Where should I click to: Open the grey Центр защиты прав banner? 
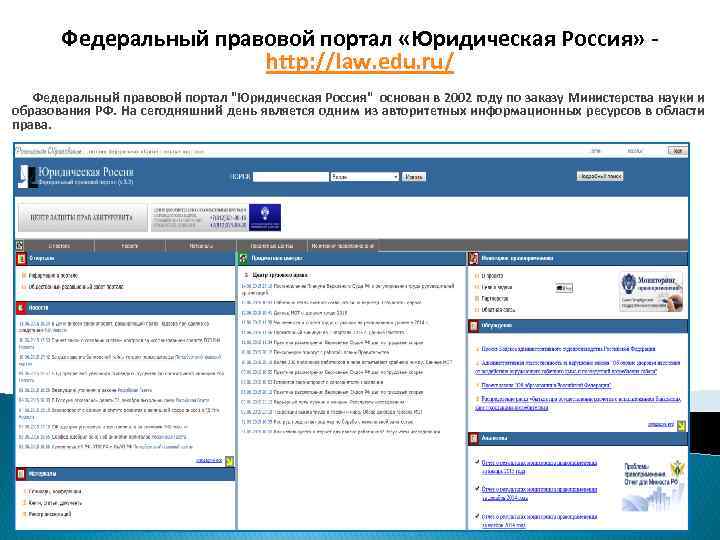click(x=82, y=218)
